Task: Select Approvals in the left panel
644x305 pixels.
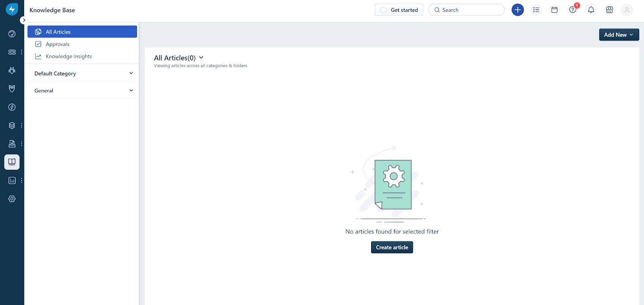Action: pyautogui.click(x=58, y=44)
